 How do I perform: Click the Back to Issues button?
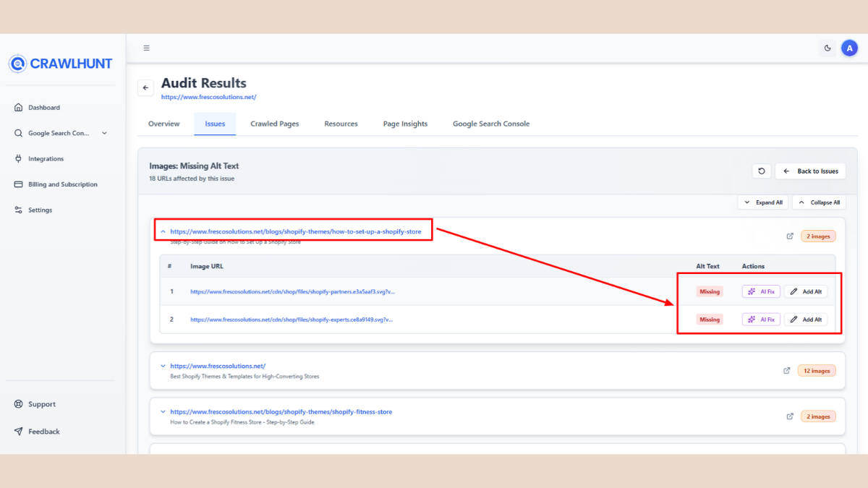point(810,171)
